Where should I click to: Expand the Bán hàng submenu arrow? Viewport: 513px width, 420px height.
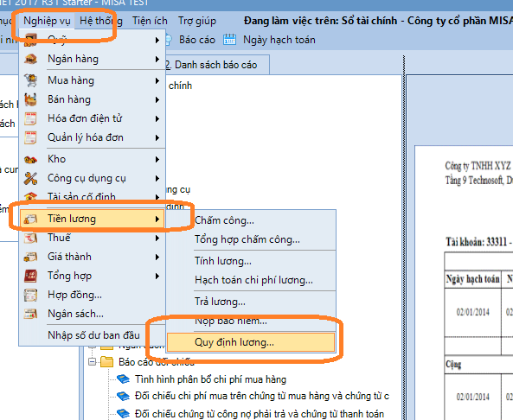coord(157,99)
